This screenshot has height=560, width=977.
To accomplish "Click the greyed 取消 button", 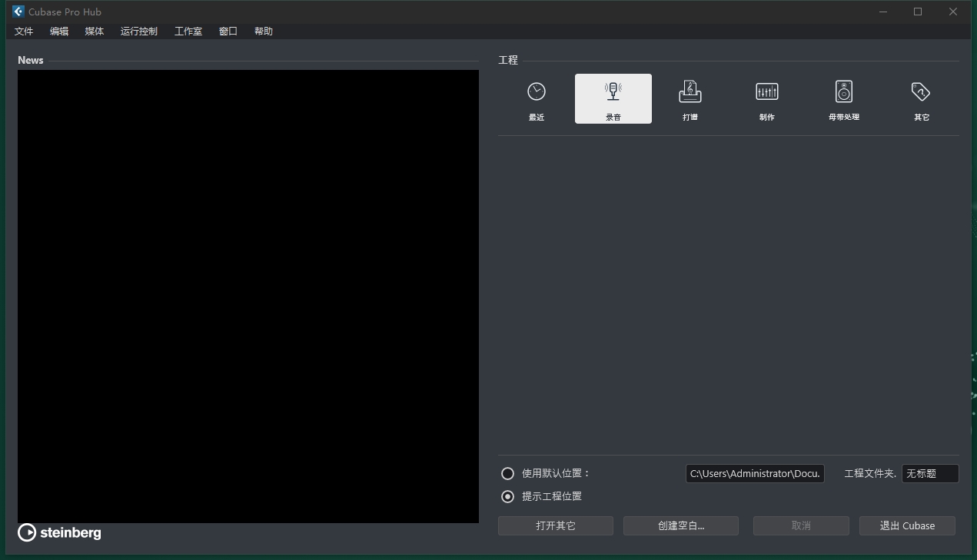I will coord(801,525).
